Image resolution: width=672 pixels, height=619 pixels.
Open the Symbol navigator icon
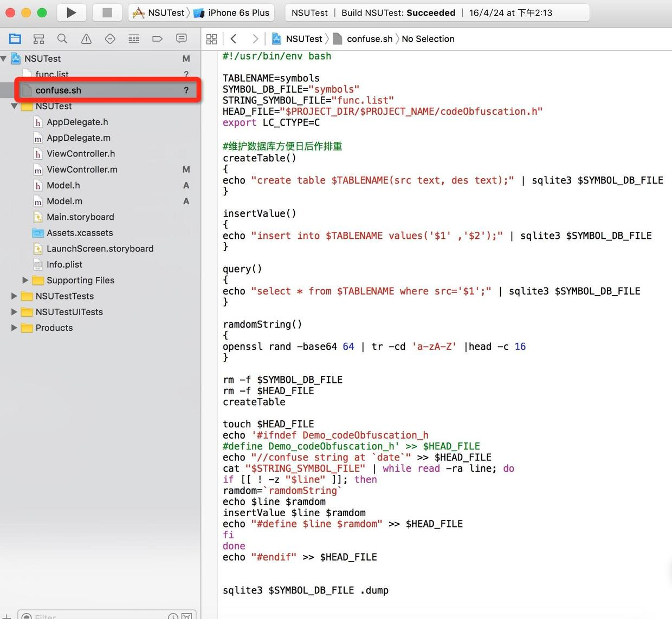38,38
